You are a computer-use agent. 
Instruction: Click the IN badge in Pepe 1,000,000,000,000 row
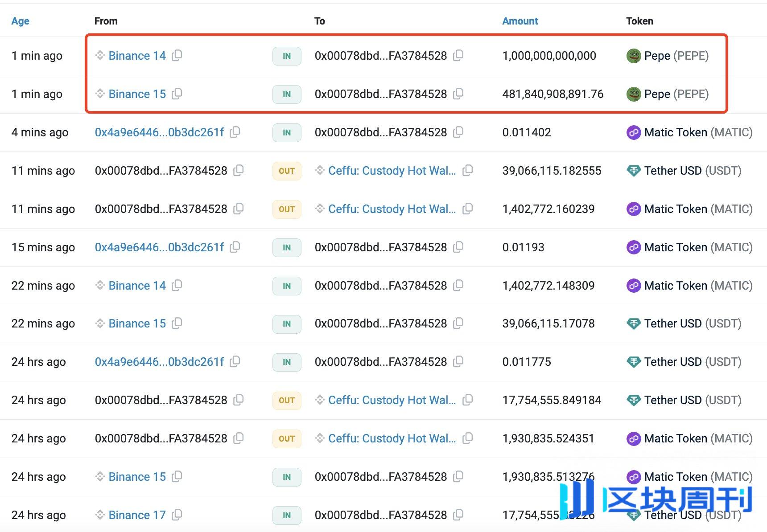287,56
